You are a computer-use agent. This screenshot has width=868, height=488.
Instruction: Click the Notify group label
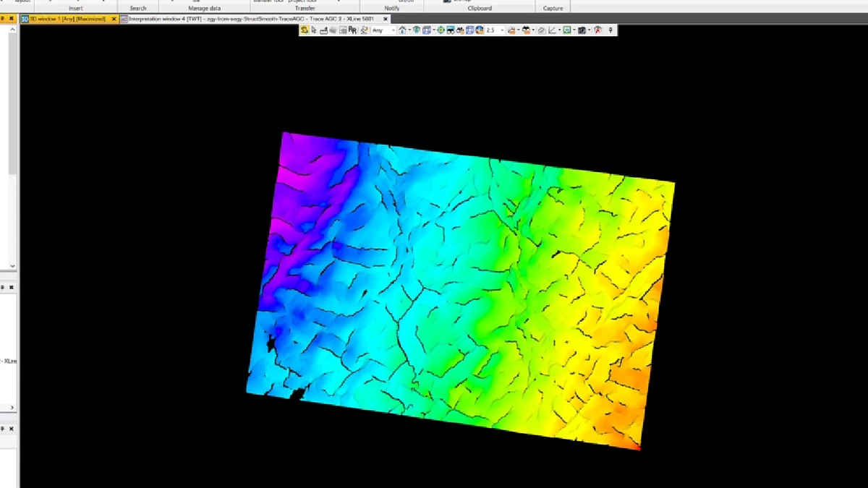pyautogui.click(x=391, y=8)
